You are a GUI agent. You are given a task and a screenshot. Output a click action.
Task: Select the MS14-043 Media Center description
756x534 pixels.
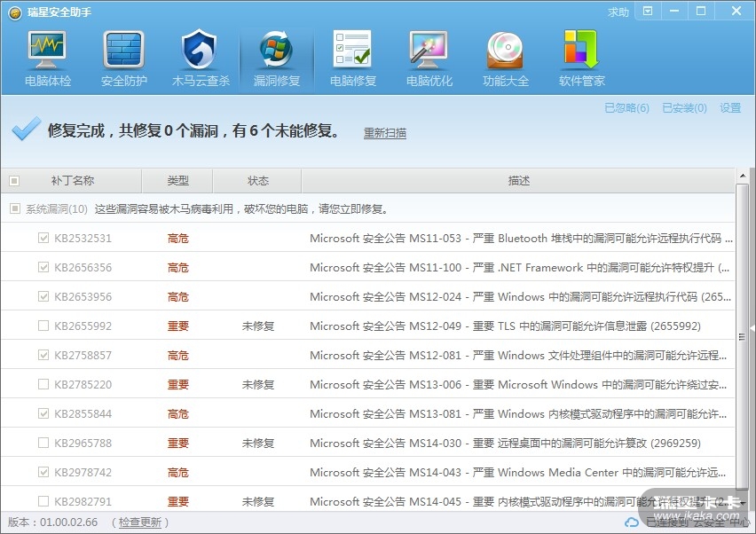pos(518,473)
